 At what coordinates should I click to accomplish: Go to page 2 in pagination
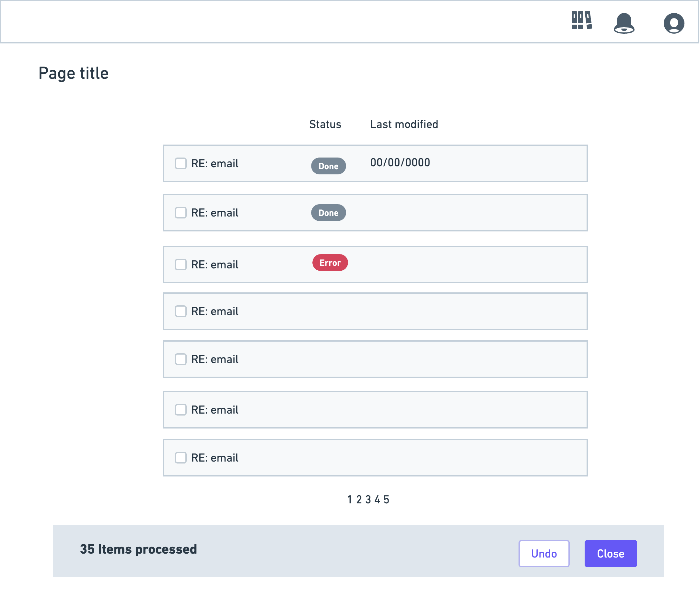[359, 500]
